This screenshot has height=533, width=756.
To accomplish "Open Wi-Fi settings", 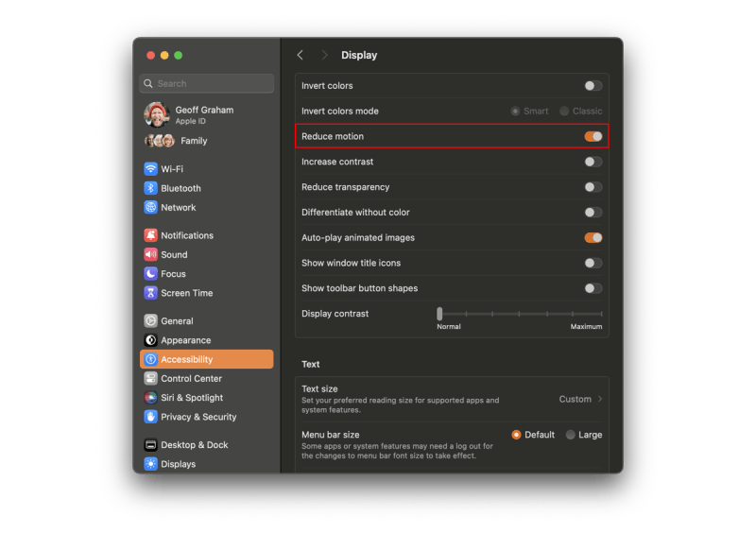I will click(206, 169).
